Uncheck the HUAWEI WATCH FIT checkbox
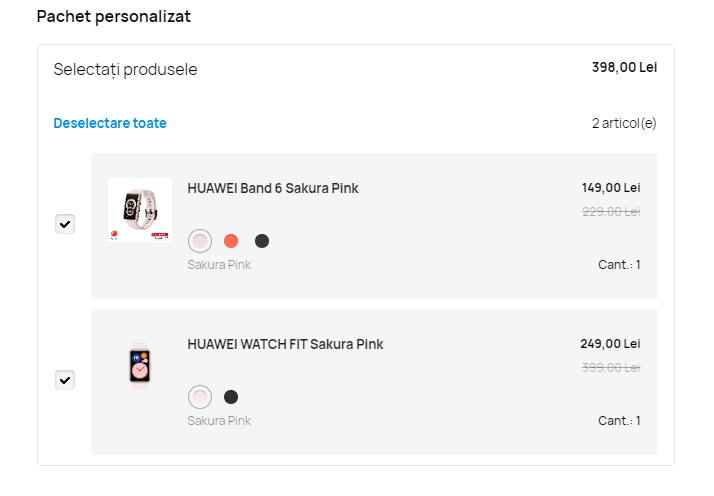 (x=65, y=380)
